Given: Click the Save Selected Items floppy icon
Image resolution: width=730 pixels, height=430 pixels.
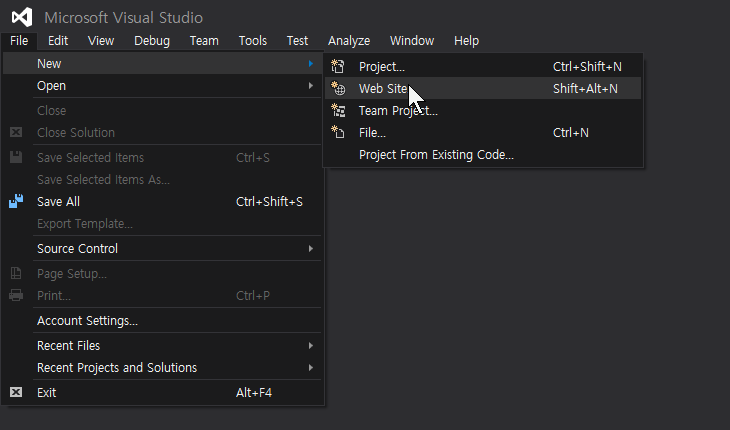Looking at the screenshot, I should pos(16,157).
